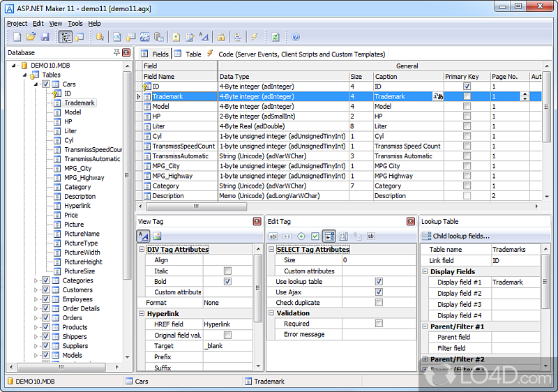Viewport: 558px width, 392px height.
Task: Click the New Project toolbar icon
Action: point(16,37)
